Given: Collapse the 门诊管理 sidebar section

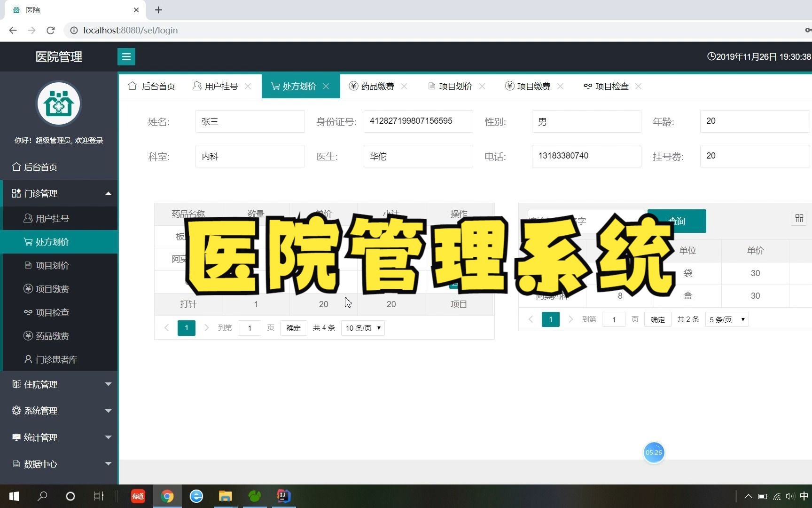Looking at the screenshot, I should coord(59,193).
